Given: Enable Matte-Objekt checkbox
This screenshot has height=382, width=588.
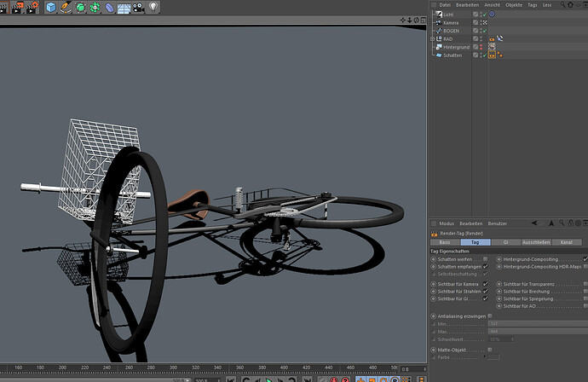Looking at the screenshot, I should [x=490, y=350].
